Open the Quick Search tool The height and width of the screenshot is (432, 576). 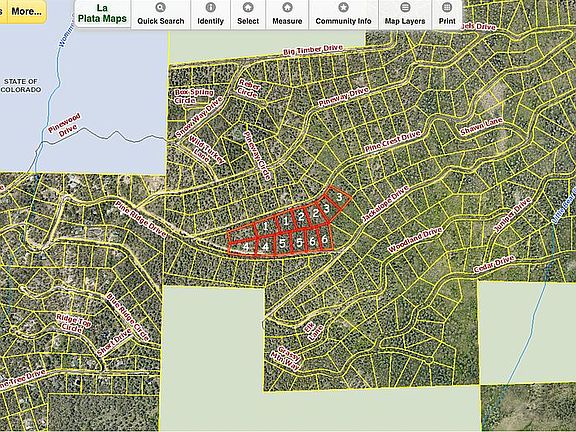pyautogui.click(x=161, y=14)
